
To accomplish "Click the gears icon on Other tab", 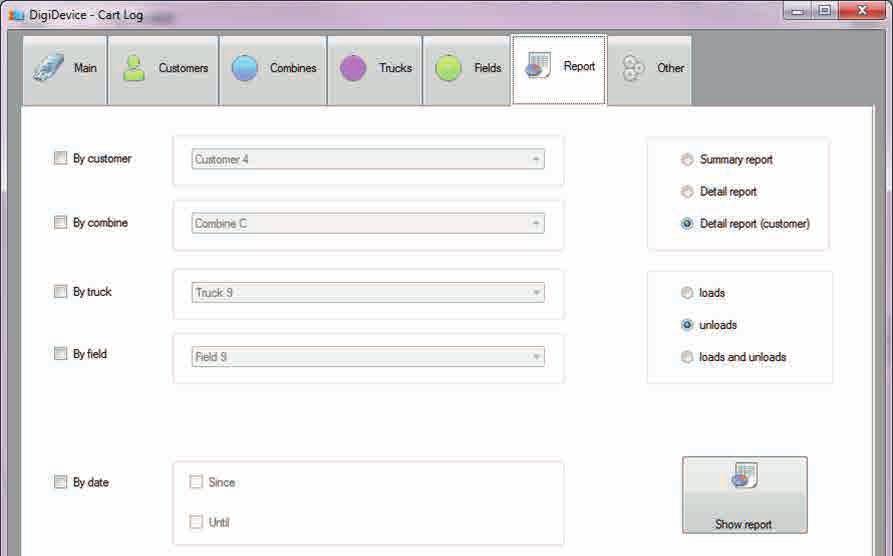I will [x=632, y=68].
